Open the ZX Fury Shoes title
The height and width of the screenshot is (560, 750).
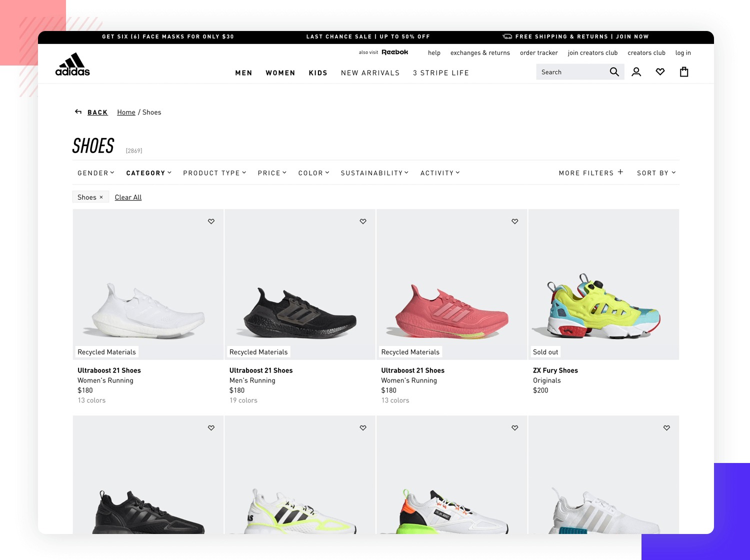tap(555, 370)
